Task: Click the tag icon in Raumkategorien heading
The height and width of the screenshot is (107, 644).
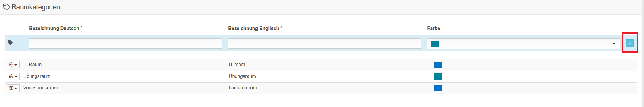Action: click(6, 7)
